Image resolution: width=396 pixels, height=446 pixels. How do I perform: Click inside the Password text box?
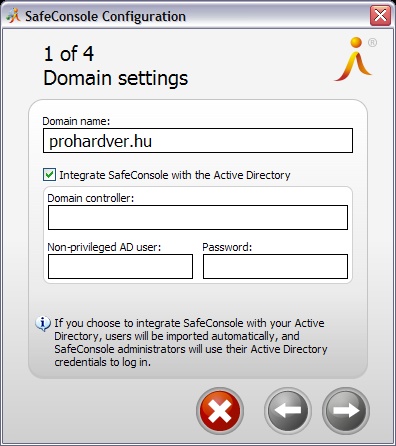point(275,266)
